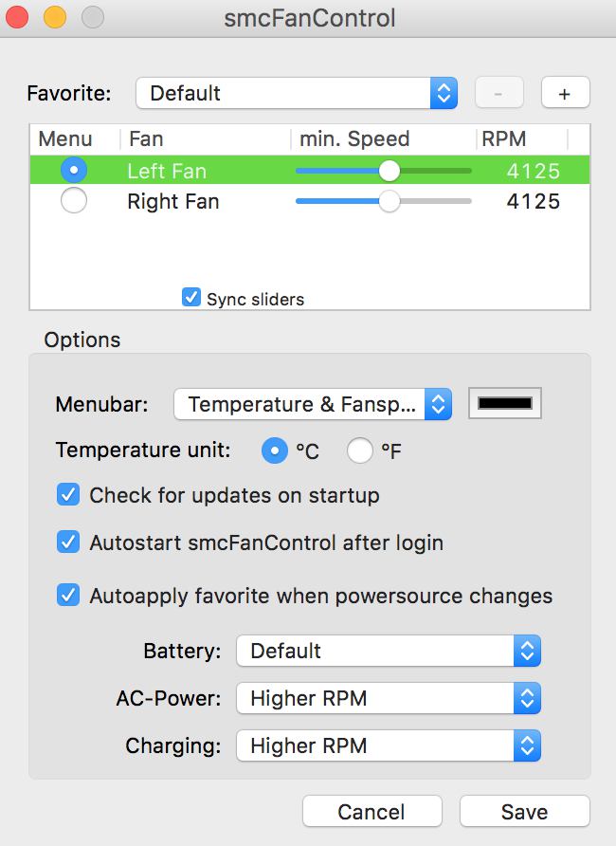The image size is (616, 846).
Task: Click the Cancel button
Action: tap(371, 812)
